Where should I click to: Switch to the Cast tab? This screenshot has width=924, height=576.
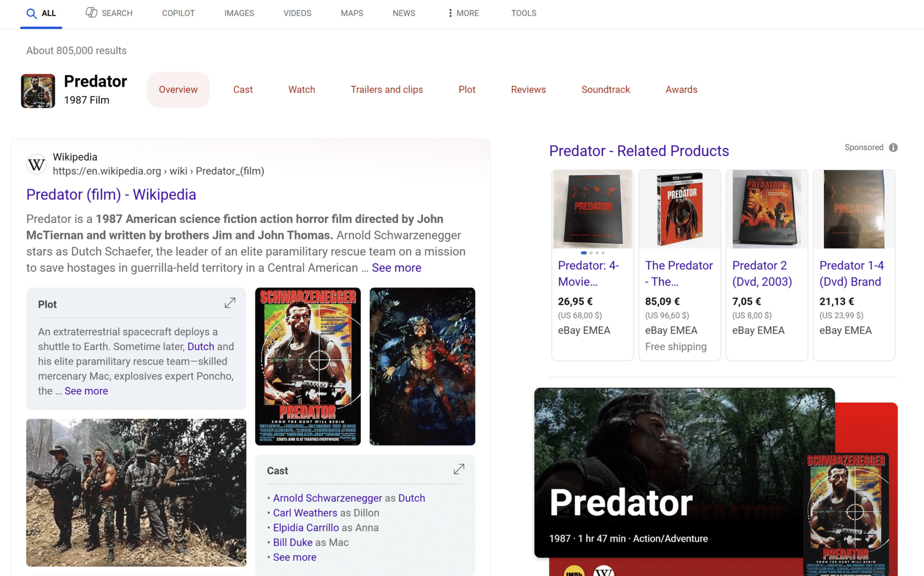pyautogui.click(x=243, y=90)
